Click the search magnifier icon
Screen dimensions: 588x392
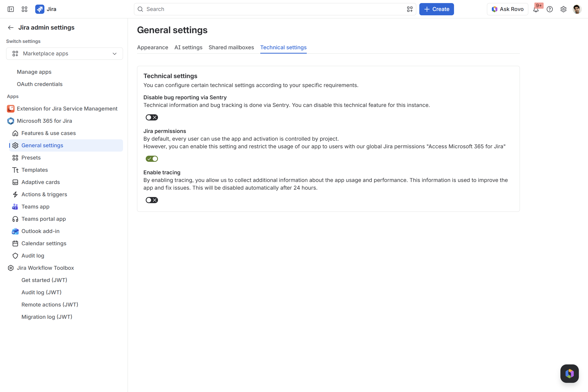coord(140,9)
